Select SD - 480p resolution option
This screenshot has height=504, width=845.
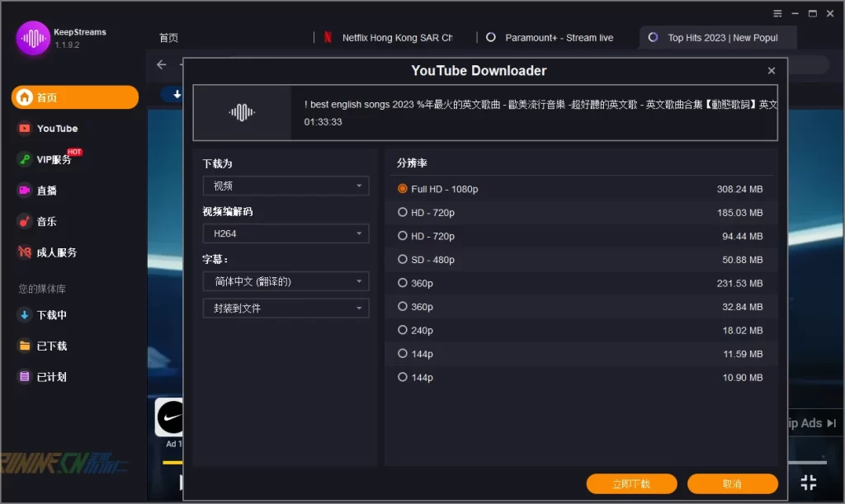(403, 260)
